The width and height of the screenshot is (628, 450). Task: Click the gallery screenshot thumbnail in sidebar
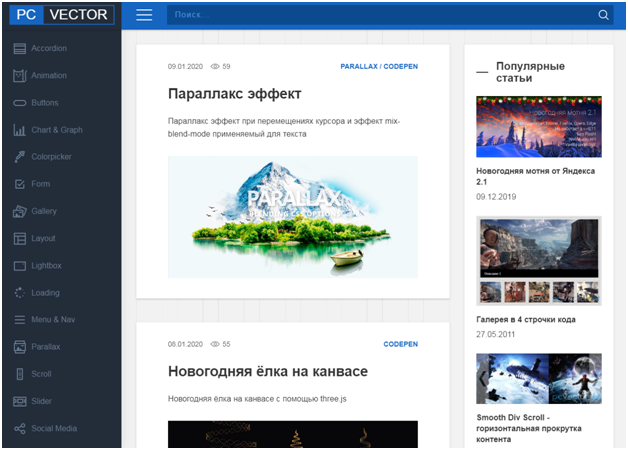pos(539,261)
